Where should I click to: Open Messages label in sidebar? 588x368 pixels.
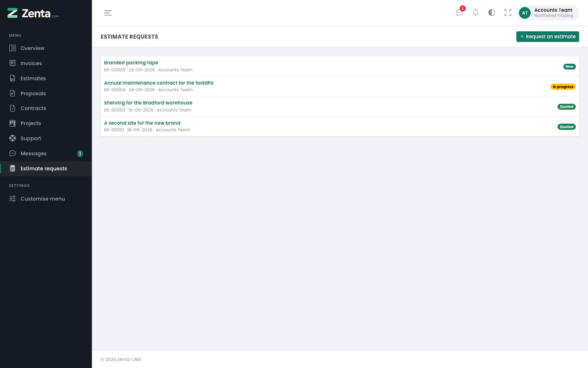pyautogui.click(x=33, y=153)
